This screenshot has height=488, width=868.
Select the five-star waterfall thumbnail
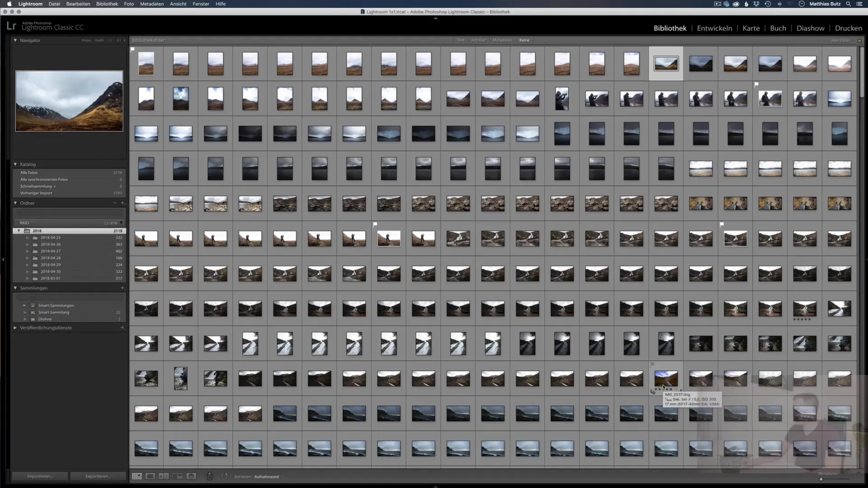point(805,309)
